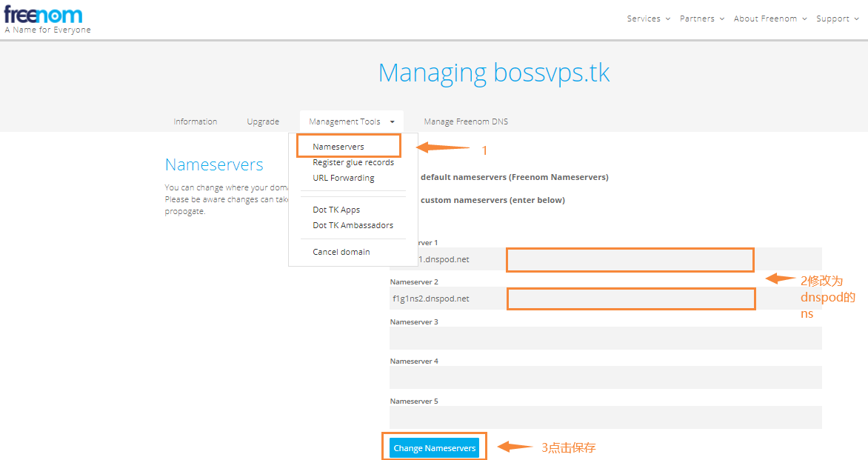Open Dot TK Apps entry
Viewport: 868px width, 460px height.
click(336, 210)
